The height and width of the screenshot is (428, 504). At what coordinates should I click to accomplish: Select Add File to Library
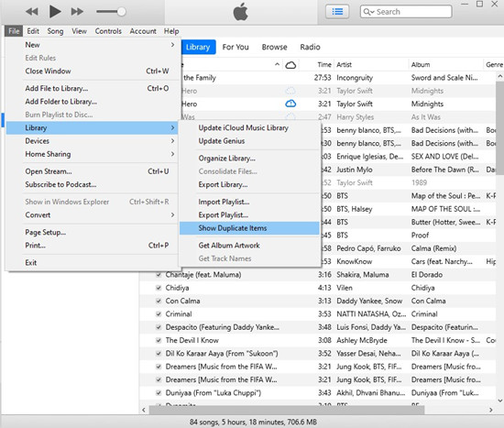[x=92, y=88]
